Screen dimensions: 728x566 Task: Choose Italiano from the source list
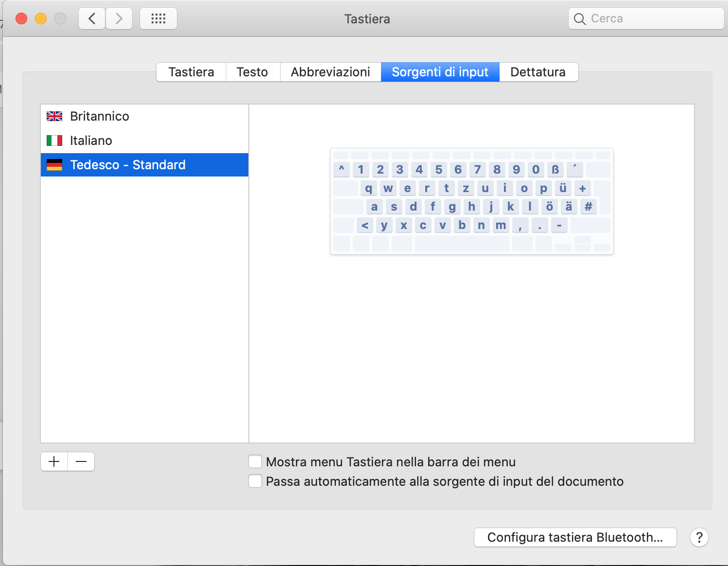[x=91, y=141]
